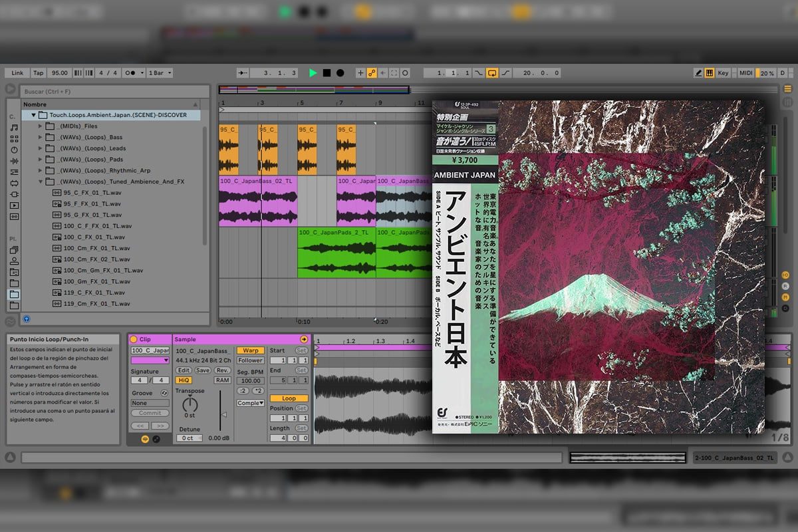Toggle the Info View triangle button
Viewport: 798px width, 532px height.
(x=10, y=458)
